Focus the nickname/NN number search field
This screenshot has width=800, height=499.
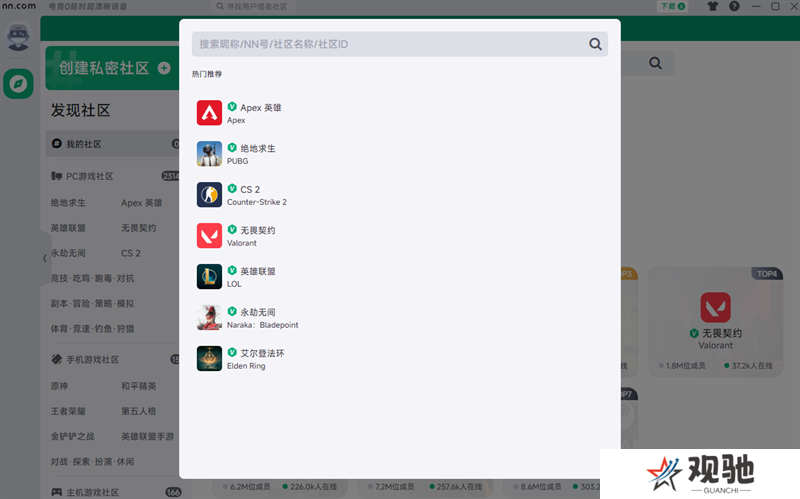pyautogui.click(x=399, y=44)
